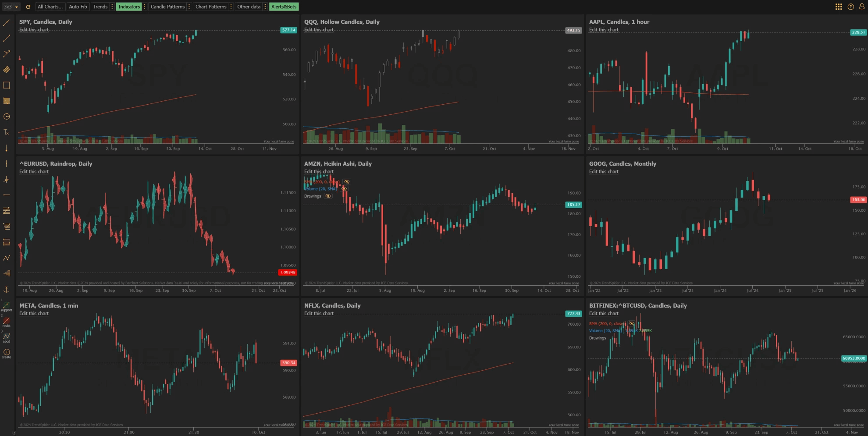Open the All Charts menu
Screen dimensions: 868x436
[x=50, y=7]
